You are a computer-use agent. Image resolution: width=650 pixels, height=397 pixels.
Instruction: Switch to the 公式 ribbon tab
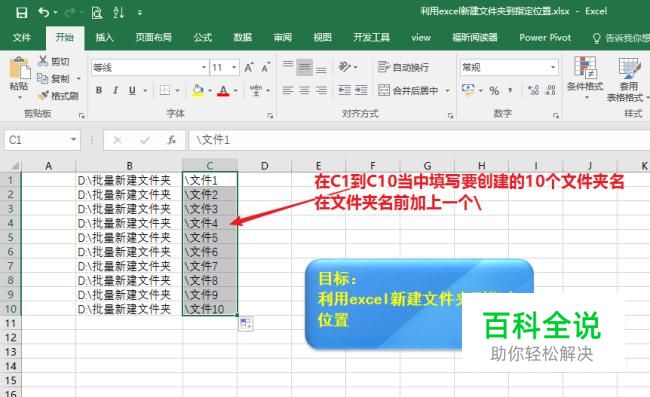pos(203,38)
